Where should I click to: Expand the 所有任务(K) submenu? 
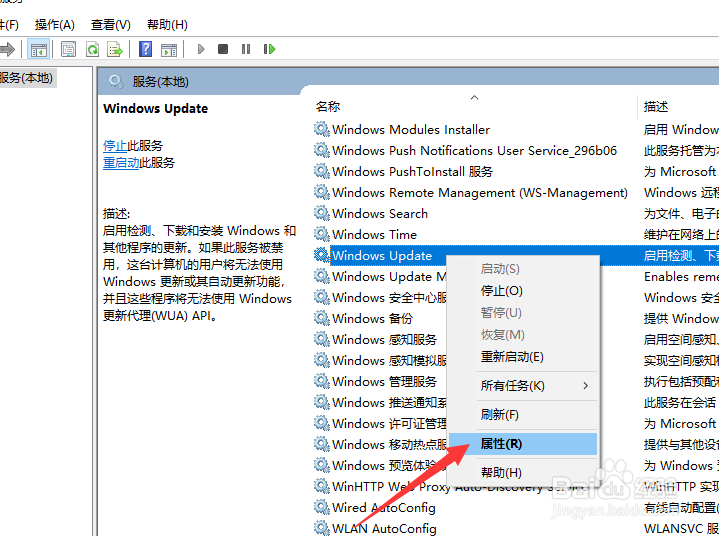[x=523, y=386]
